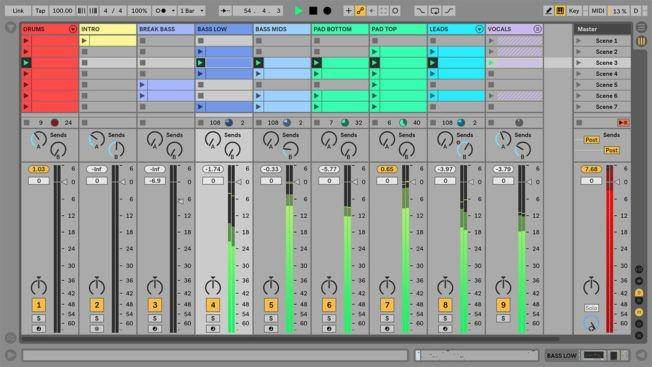Click the Arrangement Record button
This screenshot has width=652, height=367.
(x=327, y=11)
